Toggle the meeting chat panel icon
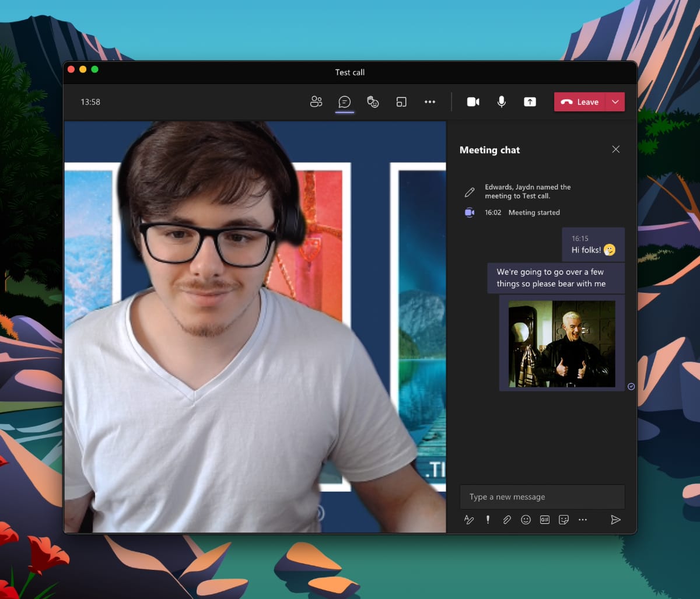This screenshot has height=599, width=700. click(345, 102)
